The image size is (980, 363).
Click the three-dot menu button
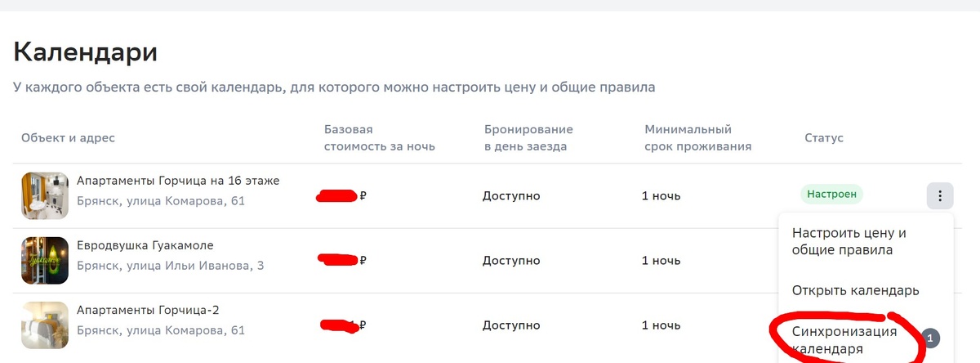tap(940, 196)
